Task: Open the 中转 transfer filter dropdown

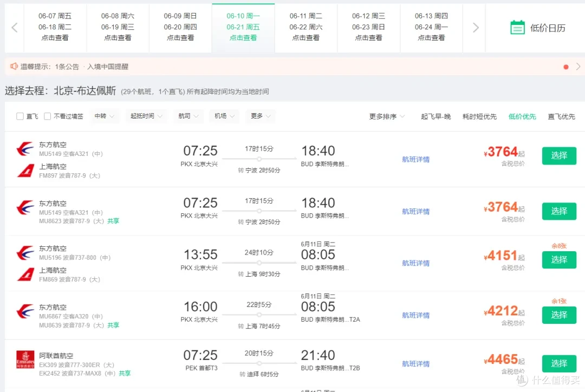Action: 105,116
